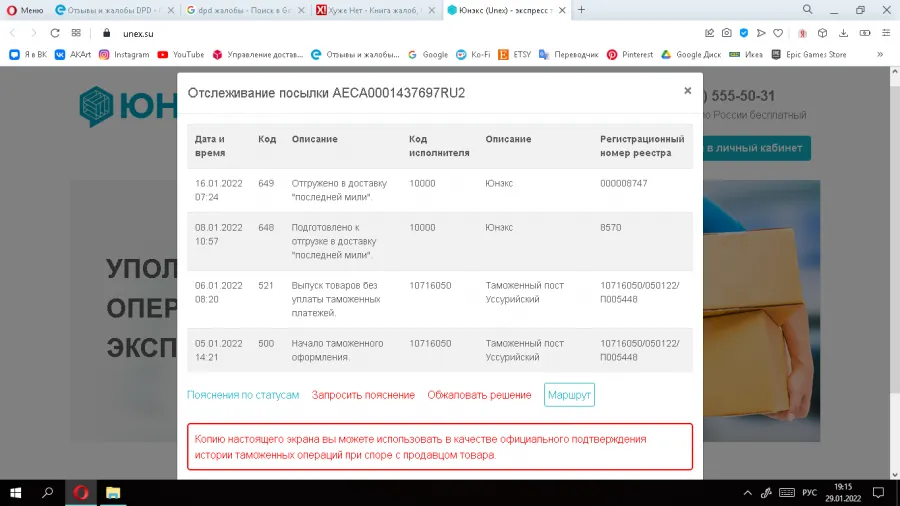Select registry number 000008747 cell

(x=623, y=184)
